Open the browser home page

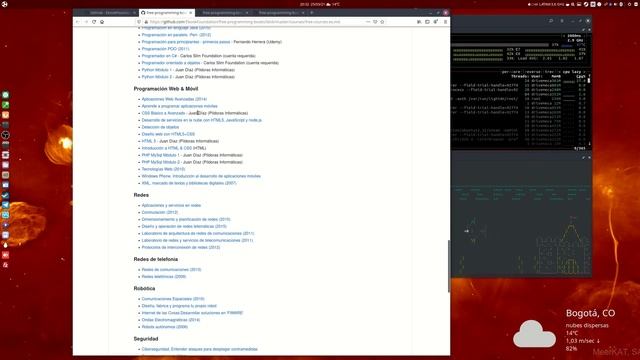click(102, 22)
